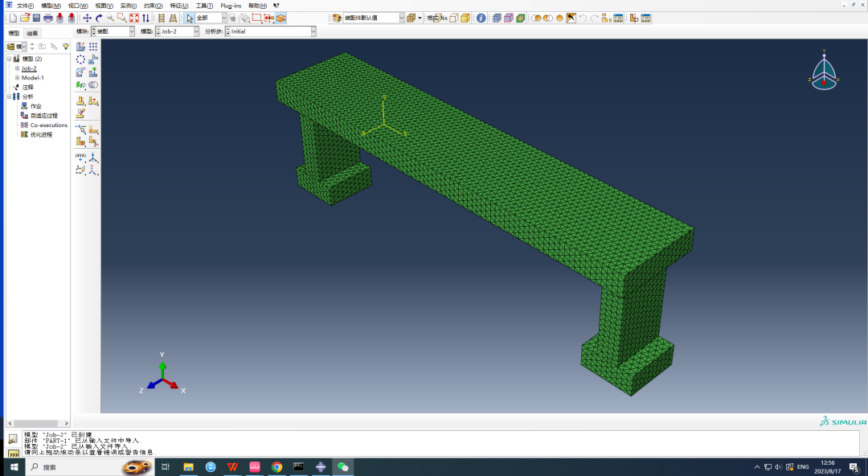The image size is (868, 476).
Task: Open File Explorer from the taskbar
Action: tap(188, 467)
